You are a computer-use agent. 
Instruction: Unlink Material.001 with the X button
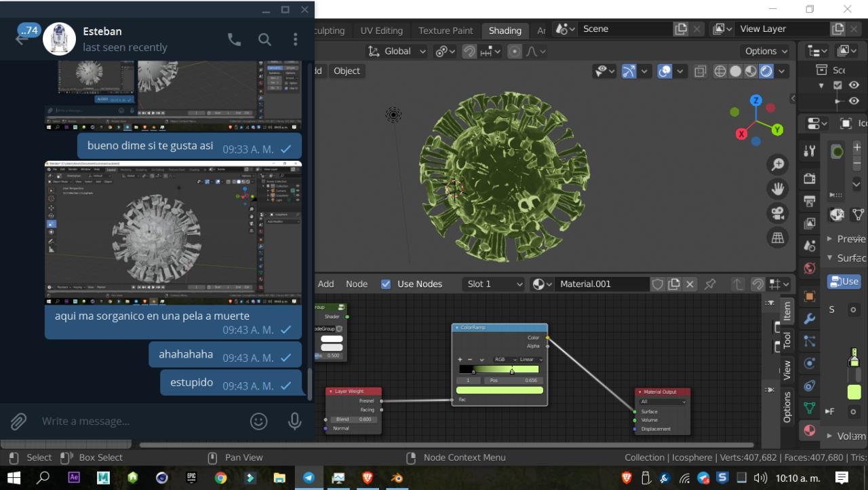click(690, 284)
